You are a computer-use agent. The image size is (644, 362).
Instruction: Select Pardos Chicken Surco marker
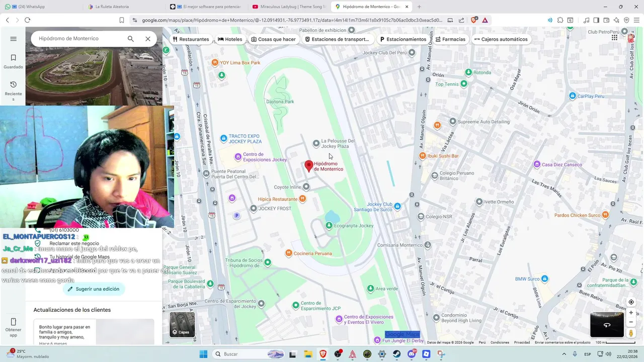[x=605, y=215]
